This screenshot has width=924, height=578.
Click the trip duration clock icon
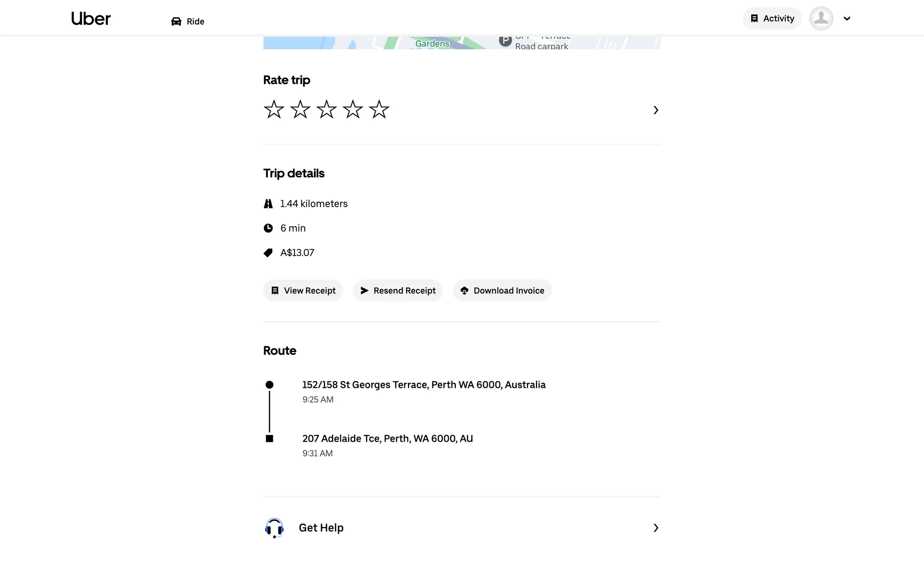tap(268, 228)
